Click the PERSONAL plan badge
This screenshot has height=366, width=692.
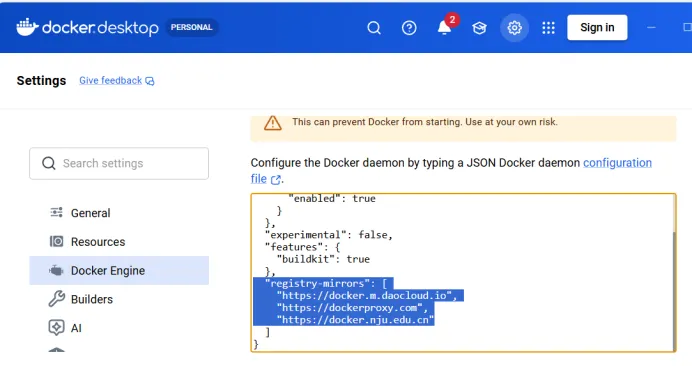[x=192, y=27]
